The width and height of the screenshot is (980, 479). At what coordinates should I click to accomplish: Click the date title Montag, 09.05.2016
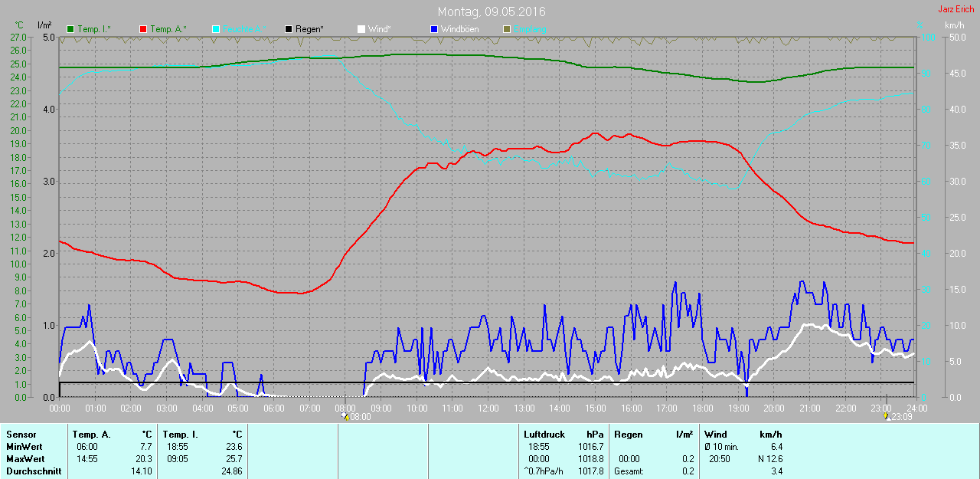click(492, 12)
